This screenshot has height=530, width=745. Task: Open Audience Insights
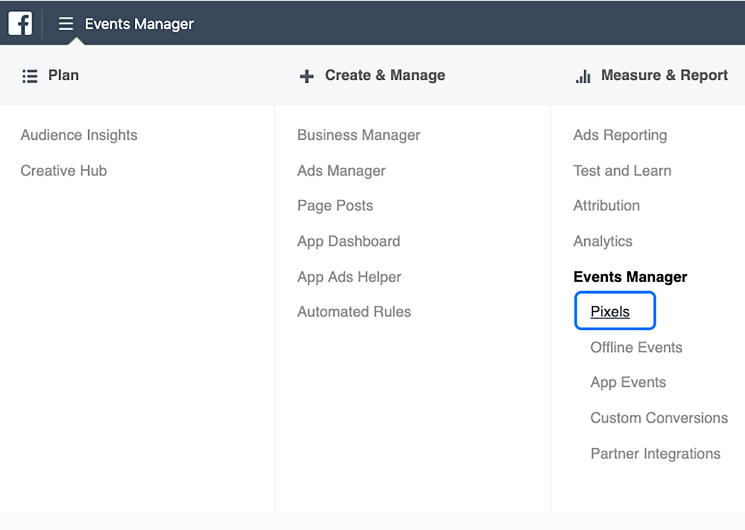(79, 135)
